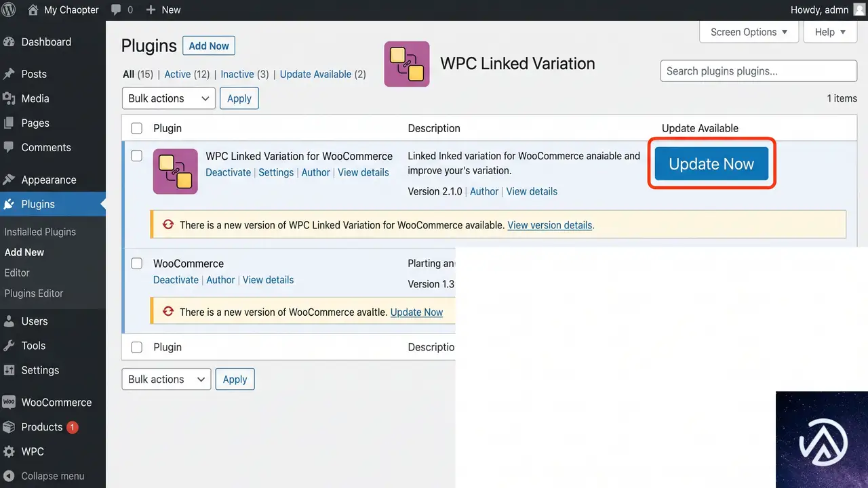Click the Update Available column header
Viewport: 868px width, 488px height.
click(x=701, y=128)
